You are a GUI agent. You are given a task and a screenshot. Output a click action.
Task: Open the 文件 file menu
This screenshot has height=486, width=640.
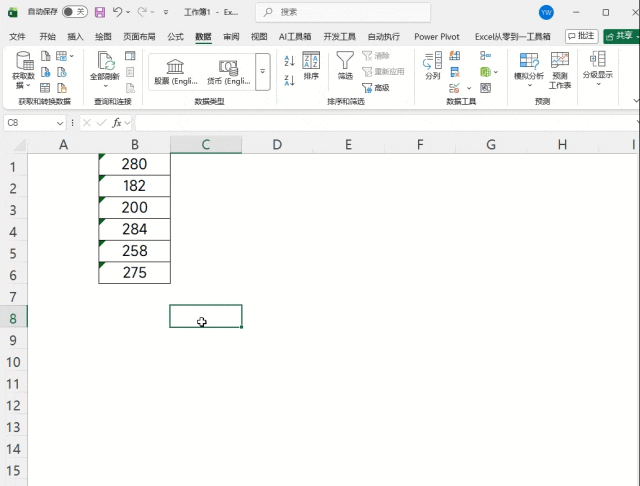click(x=17, y=37)
